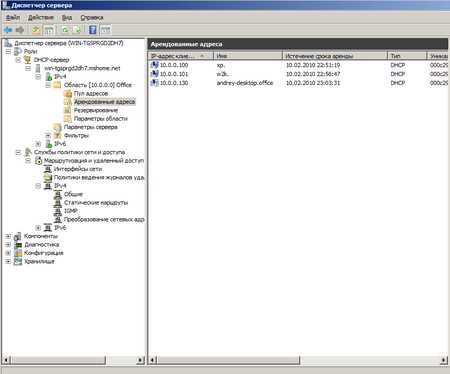Viewport: 450px width, 374px height.
Task: Open the Справка menu
Action: pyautogui.click(x=92, y=17)
